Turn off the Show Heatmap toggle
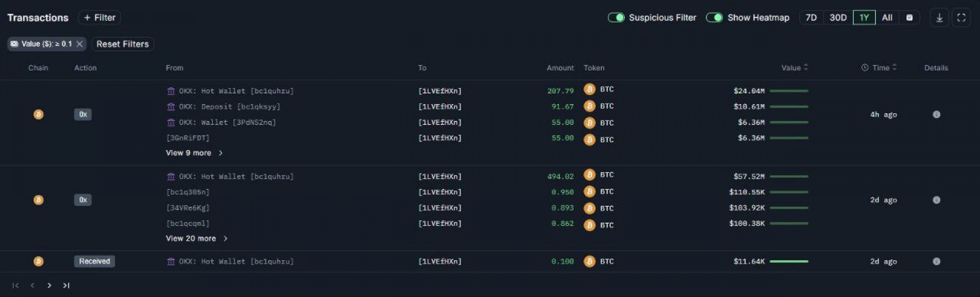This screenshot has height=297, width=980. [x=714, y=18]
